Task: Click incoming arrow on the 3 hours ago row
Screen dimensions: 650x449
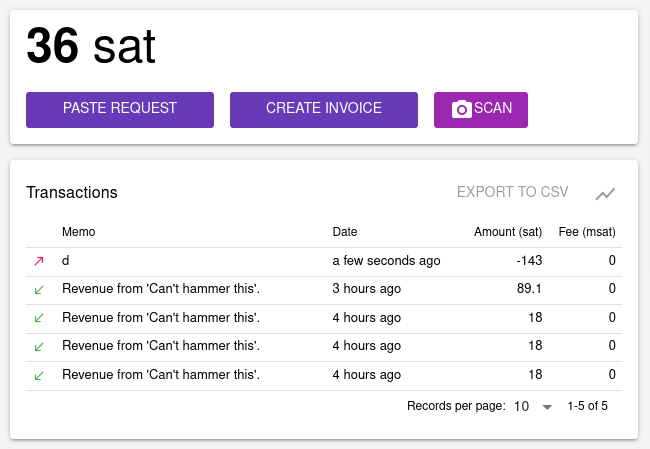Action: click(39, 289)
